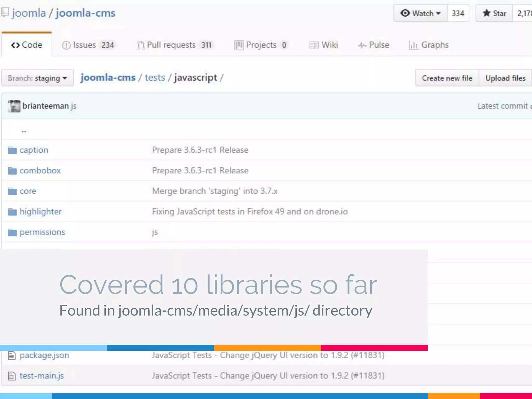Click the Pull requests branch icon

141,45
